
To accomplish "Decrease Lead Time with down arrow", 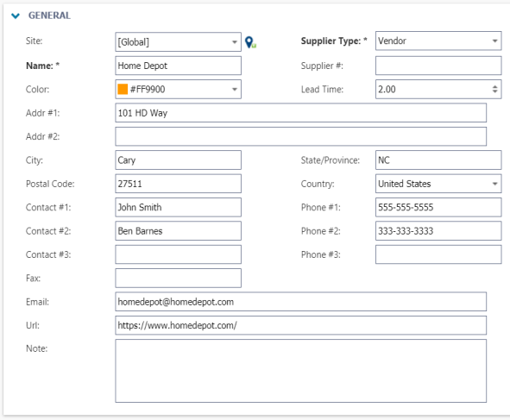I will tap(494, 91).
